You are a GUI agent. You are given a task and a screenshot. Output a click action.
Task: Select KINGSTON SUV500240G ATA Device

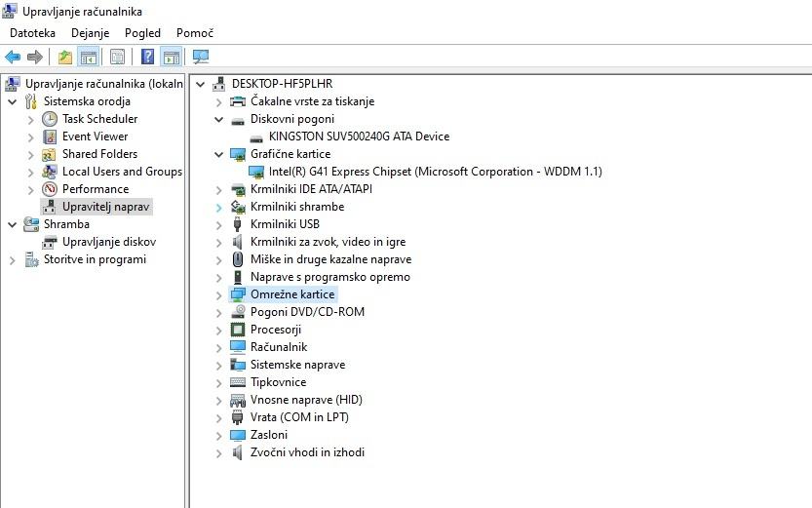pyautogui.click(x=359, y=137)
